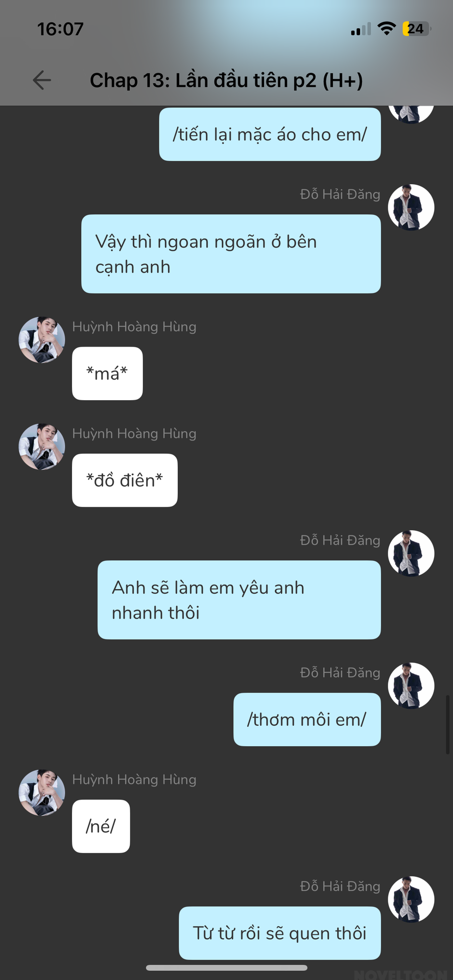Viewport: 453px width, 980px height.
Task: Open Đỗ Hải Đăng avatar beside '/thơm môi em/'
Action: coord(411,685)
